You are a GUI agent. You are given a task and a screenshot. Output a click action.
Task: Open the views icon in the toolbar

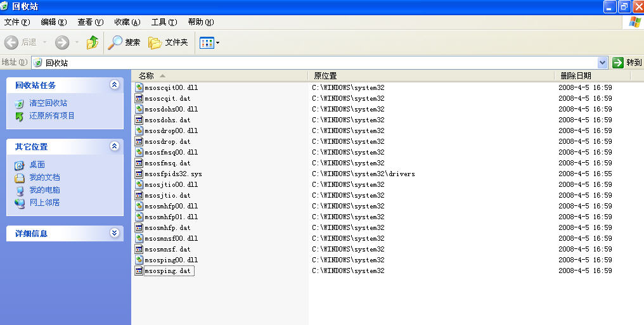point(207,42)
